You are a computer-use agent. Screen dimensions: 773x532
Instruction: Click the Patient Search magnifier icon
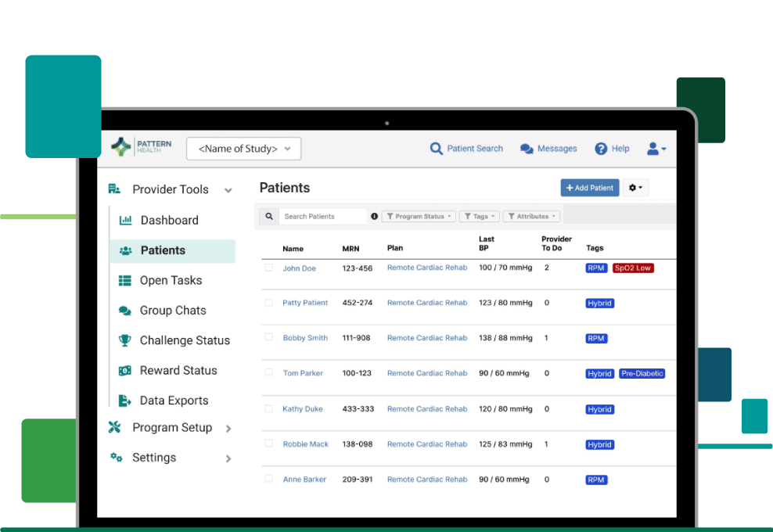(x=436, y=149)
